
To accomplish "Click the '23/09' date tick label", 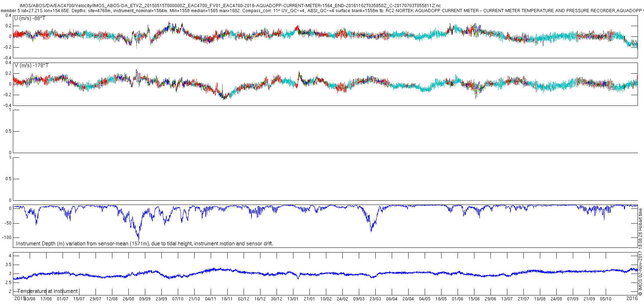I will [161, 299].
